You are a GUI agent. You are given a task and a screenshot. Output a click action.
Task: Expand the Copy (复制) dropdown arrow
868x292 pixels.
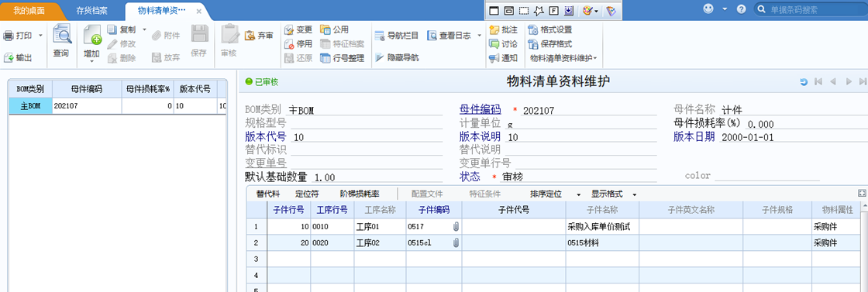pyautogui.click(x=144, y=29)
